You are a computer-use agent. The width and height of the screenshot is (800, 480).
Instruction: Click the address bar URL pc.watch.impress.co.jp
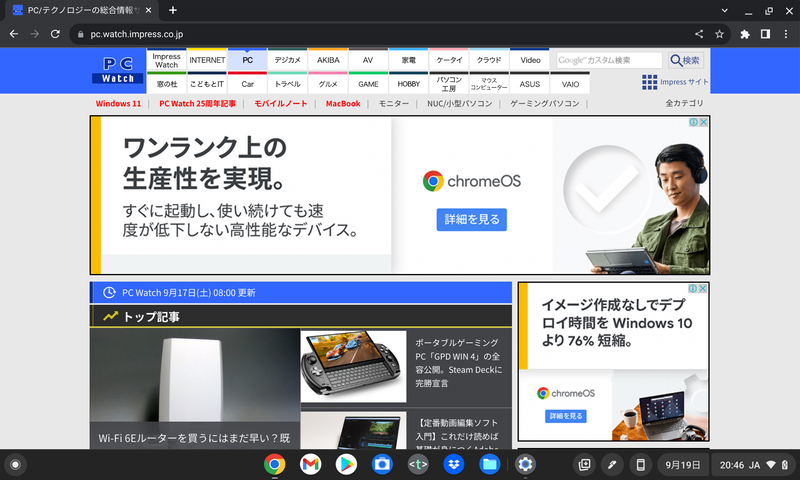[x=137, y=34]
